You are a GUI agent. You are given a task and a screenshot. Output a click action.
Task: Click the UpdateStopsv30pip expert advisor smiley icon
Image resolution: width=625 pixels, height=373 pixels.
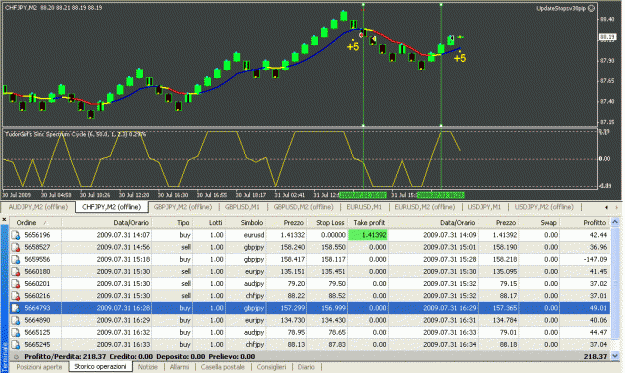coord(592,8)
